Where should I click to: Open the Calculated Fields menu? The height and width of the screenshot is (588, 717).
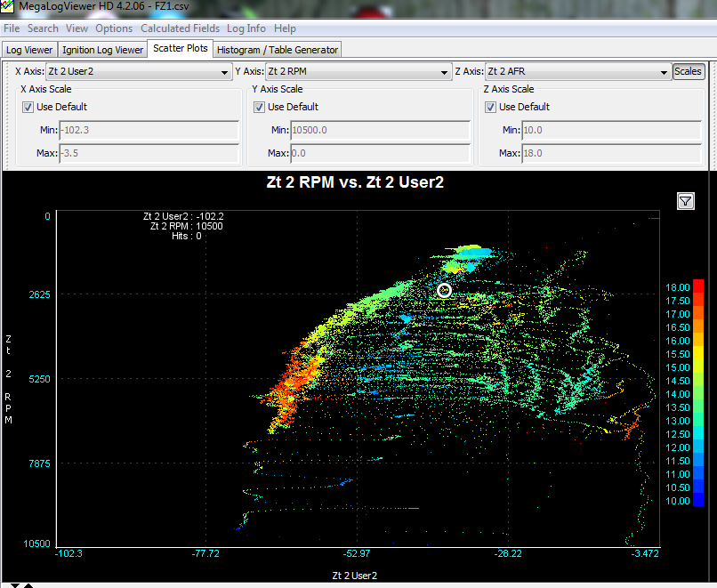pyautogui.click(x=180, y=28)
